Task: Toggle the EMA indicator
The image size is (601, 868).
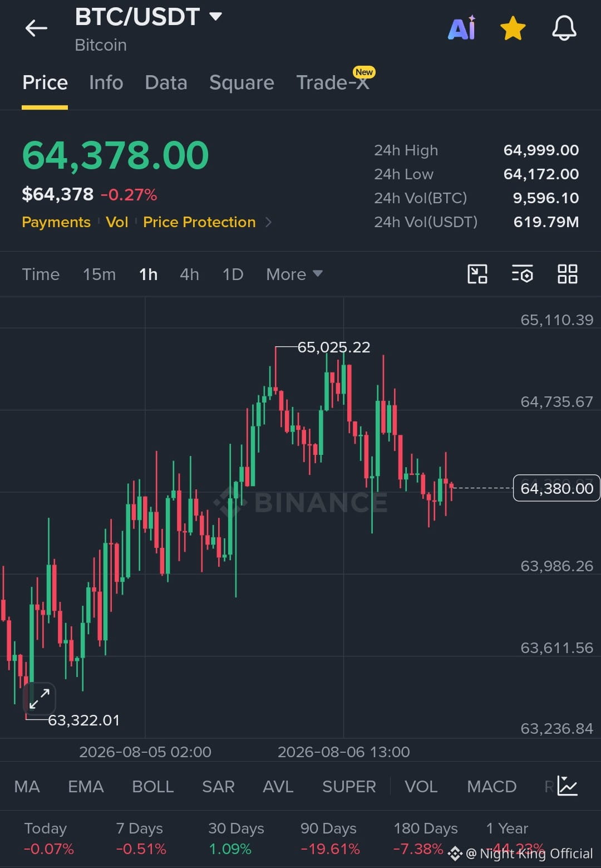Action: 86,786
